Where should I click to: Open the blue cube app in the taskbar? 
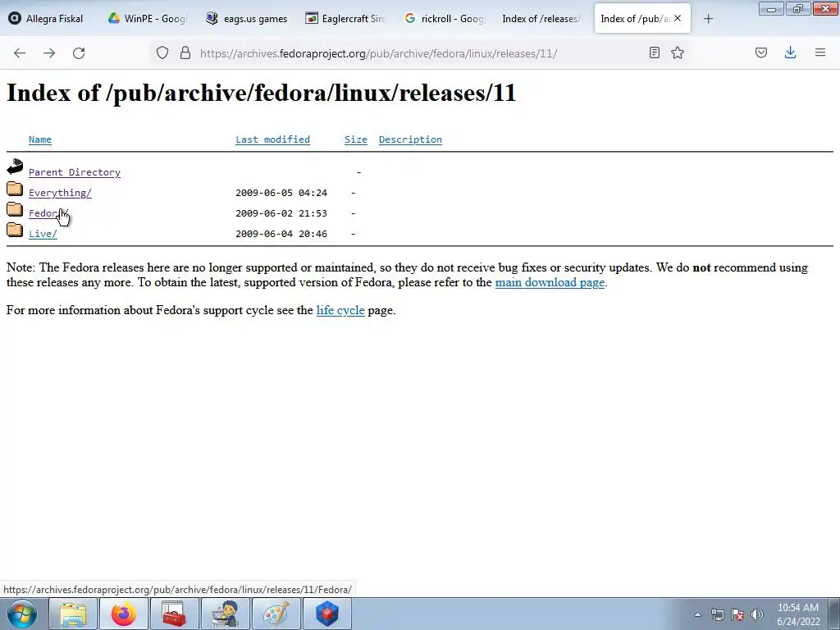(326, 614)
